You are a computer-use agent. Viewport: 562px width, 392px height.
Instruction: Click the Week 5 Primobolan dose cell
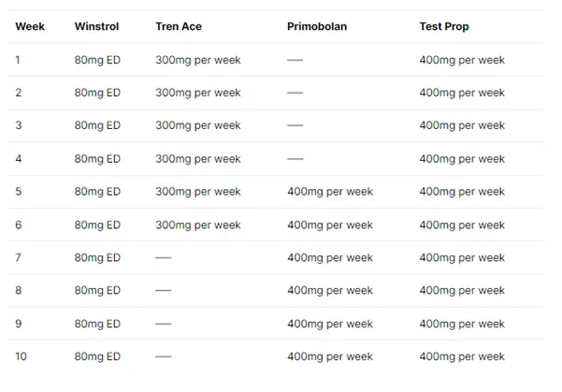329,192
